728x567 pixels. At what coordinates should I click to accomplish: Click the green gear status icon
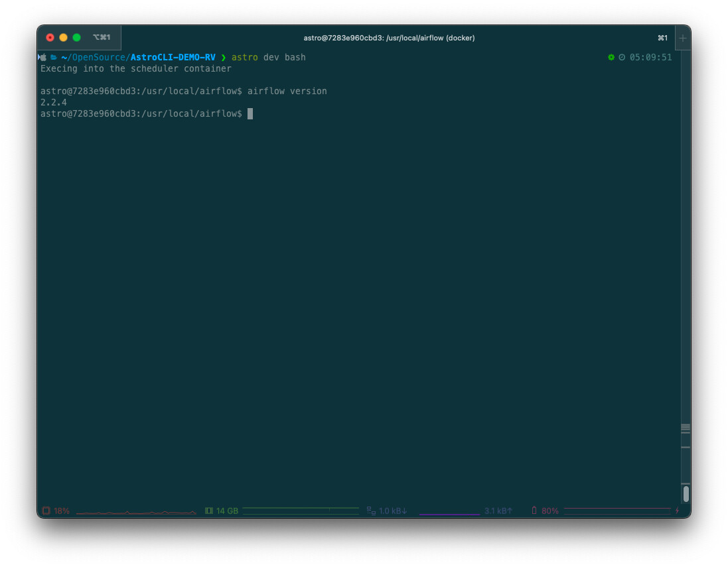click(x=611, y=57)
